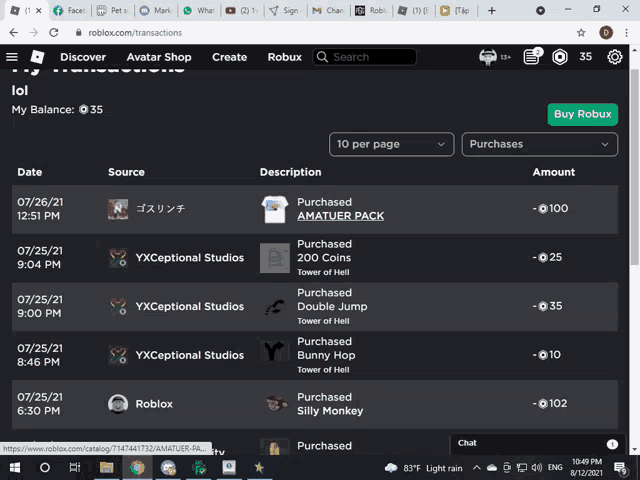Click the page vertical scrollbar thumb
This screenshot has width=640, height=480.
tap(634, 167)
